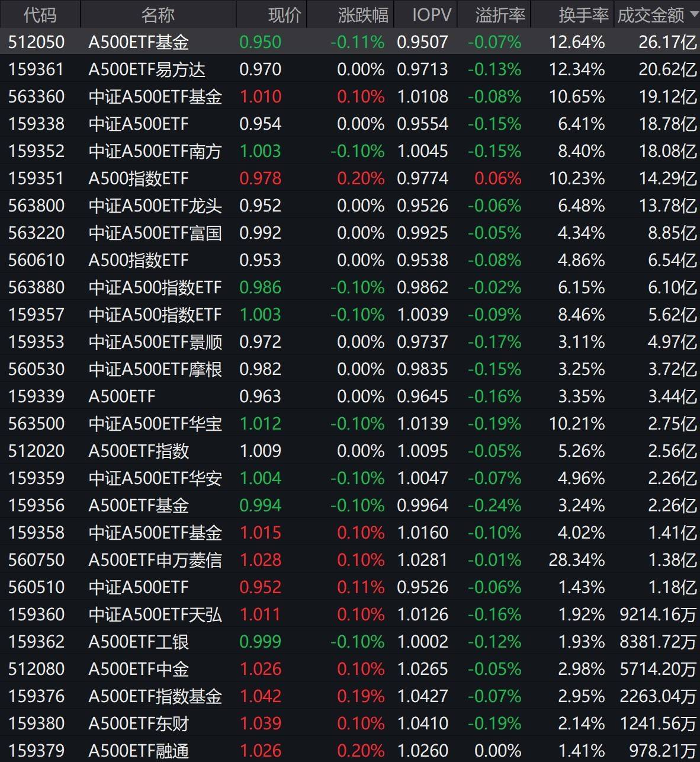
Task: Sort by the 涨跌幅 column header
Action: 362,15
